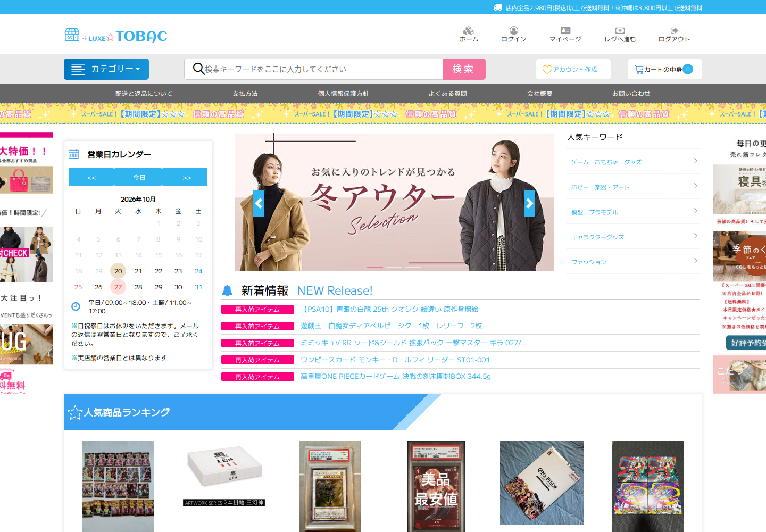
Task: Click the star icon beside 人気商品ランキング
Action: pyautogui.click(x=75, y=412)
